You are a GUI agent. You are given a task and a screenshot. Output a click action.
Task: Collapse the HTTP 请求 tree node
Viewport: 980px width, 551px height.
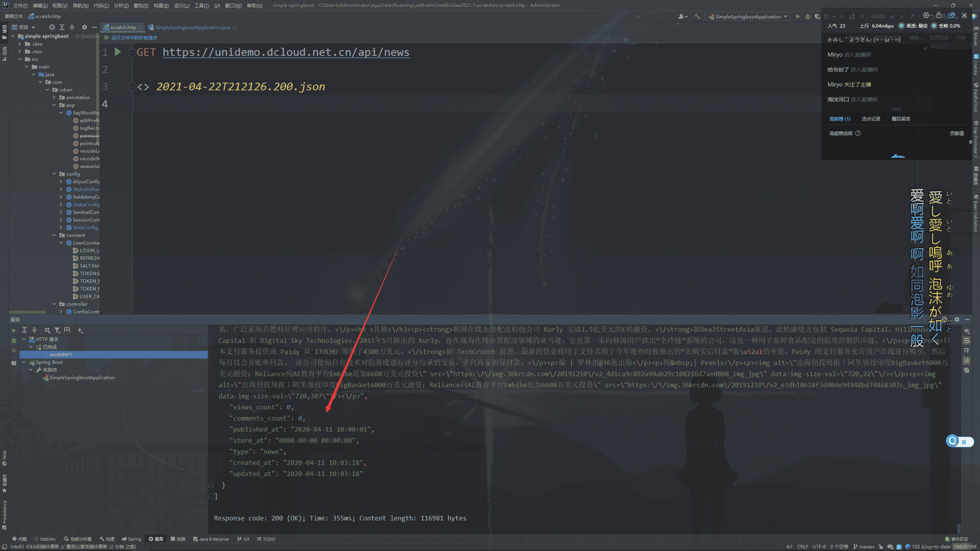pyautogui.click(x=24, y=339)
